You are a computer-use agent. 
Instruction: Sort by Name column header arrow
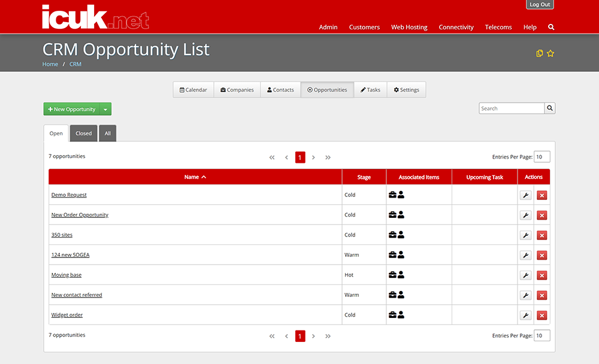204,177
